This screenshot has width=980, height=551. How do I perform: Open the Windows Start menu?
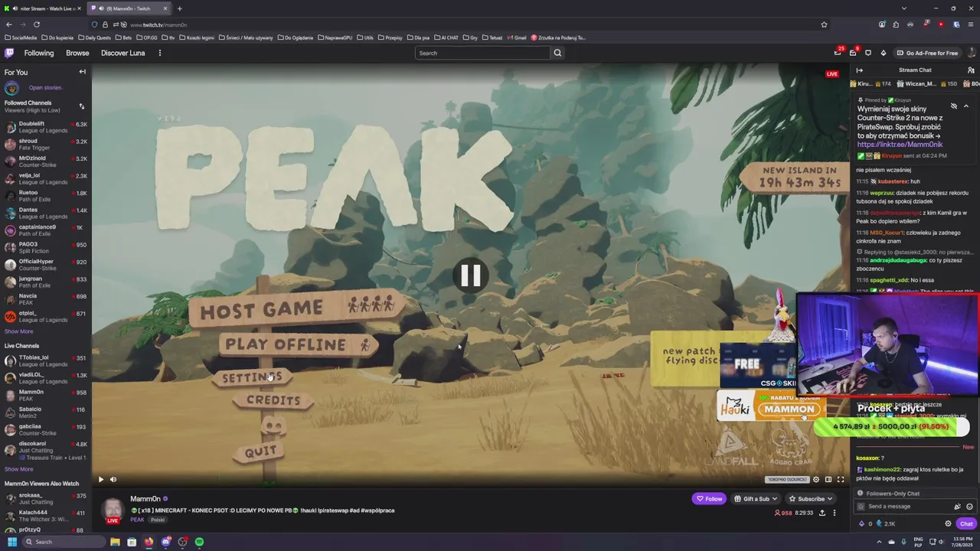[11, 542]
